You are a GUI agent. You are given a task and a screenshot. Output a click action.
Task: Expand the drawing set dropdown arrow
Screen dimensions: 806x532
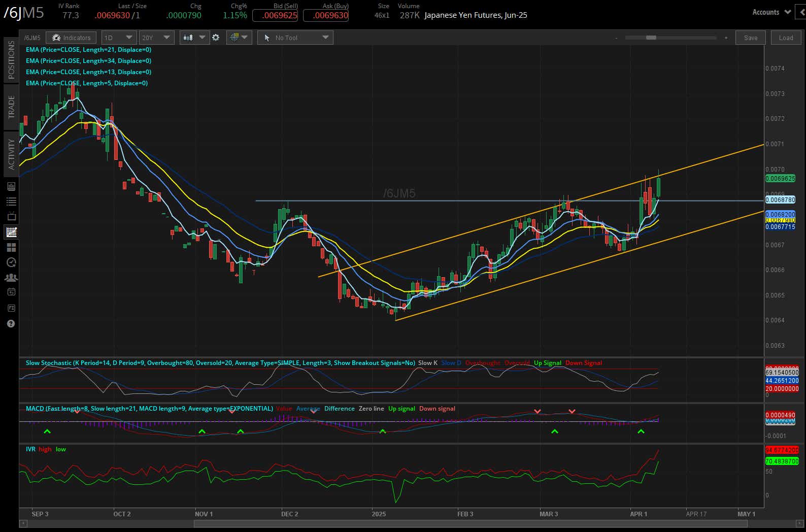[245, 37]
